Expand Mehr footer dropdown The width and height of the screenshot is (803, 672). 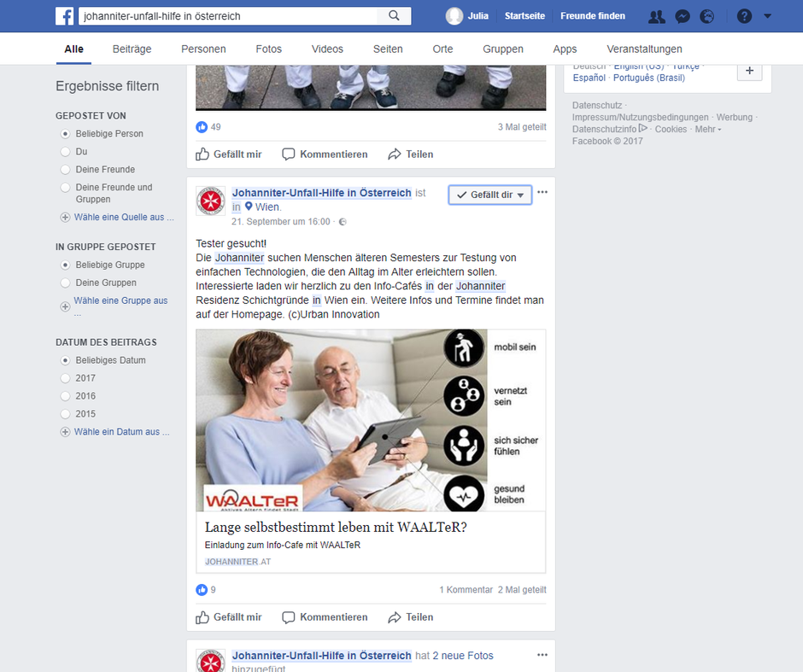(x=708, y=130)
